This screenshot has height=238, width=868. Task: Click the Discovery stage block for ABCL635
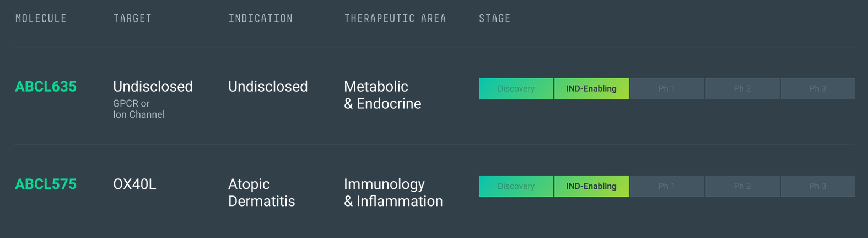[x=516, y=89]
